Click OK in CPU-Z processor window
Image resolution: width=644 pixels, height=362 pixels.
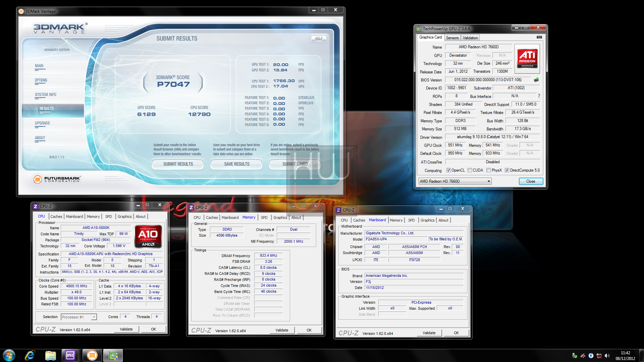click(x=153, y=329)
